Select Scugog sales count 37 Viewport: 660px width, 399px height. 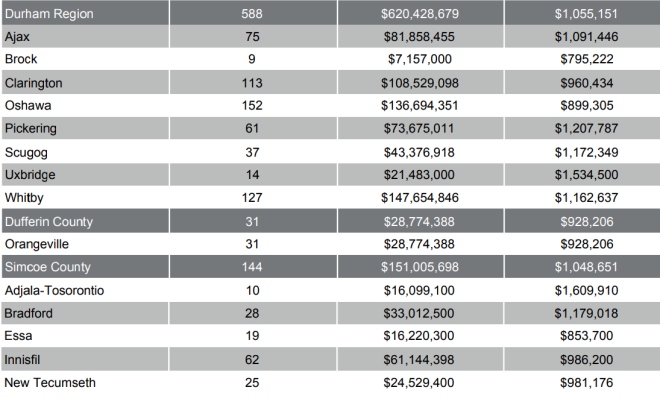point(252,152)
